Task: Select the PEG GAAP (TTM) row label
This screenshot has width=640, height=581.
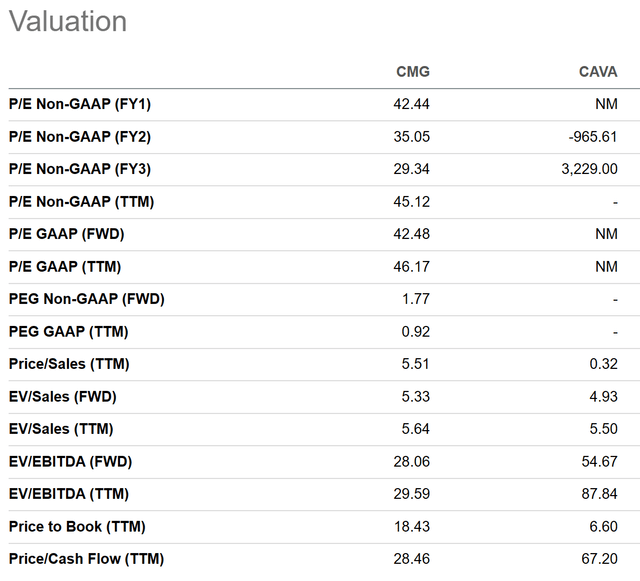Action: pyautogui.click(x=68, y=332)
